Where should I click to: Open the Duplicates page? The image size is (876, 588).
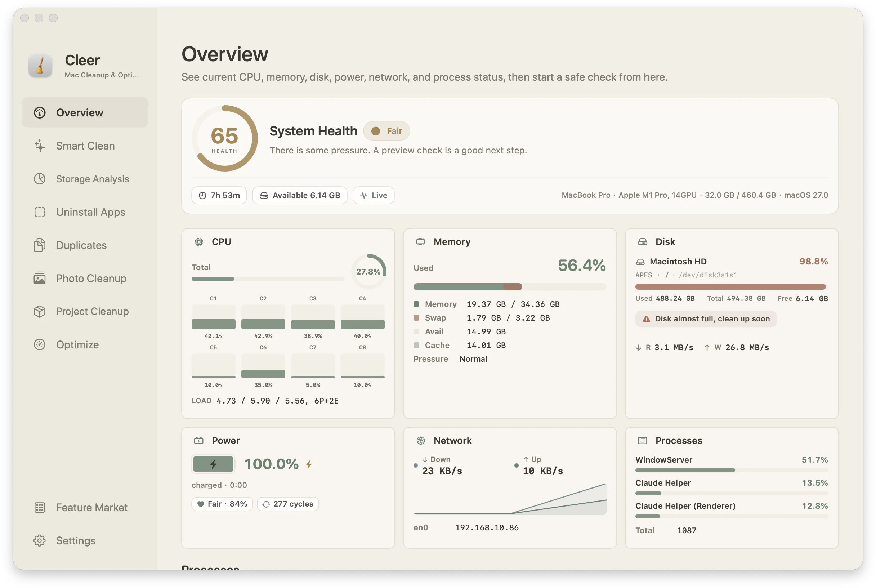85,245
